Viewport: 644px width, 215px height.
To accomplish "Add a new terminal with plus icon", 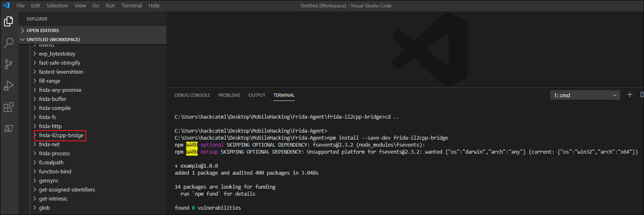I will (x=630, y=95).
